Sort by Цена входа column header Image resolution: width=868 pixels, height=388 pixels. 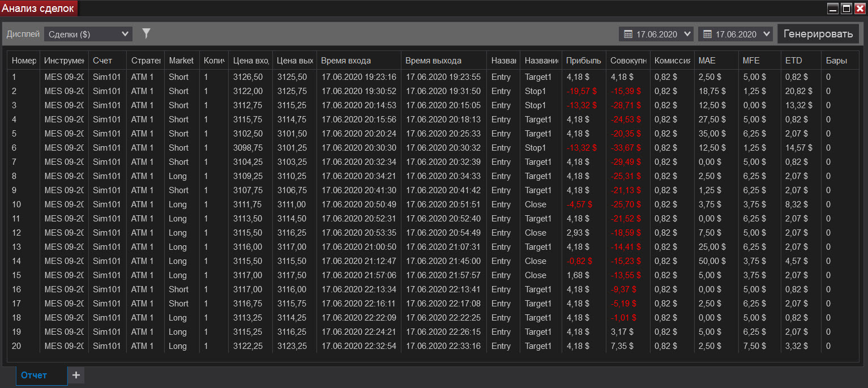(x=251, y=61)
